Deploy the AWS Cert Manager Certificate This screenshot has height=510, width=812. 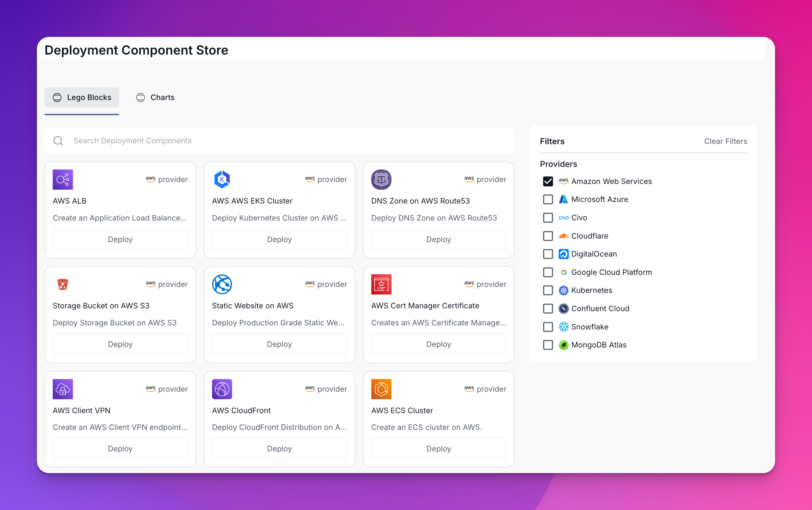(438, 344)
